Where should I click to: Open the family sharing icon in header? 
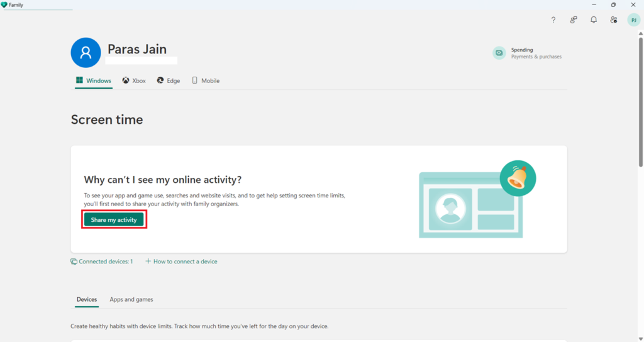tap(574, 19)
